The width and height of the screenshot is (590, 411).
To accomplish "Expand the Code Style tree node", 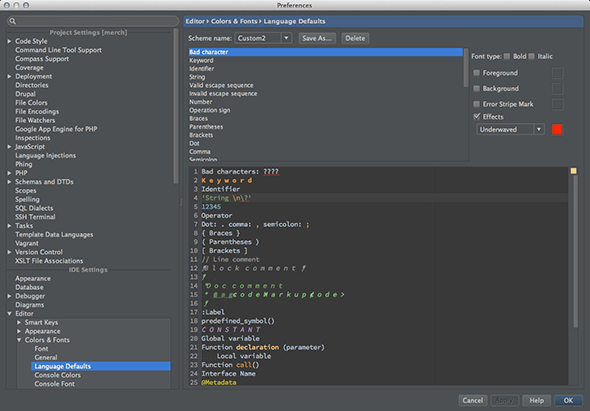I will [9, 41].
